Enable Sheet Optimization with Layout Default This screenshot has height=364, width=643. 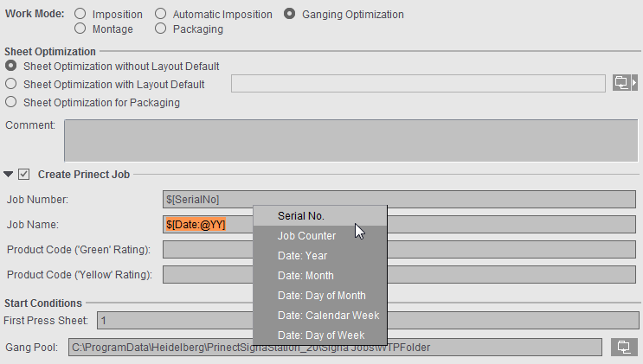(x=11, y=84)
